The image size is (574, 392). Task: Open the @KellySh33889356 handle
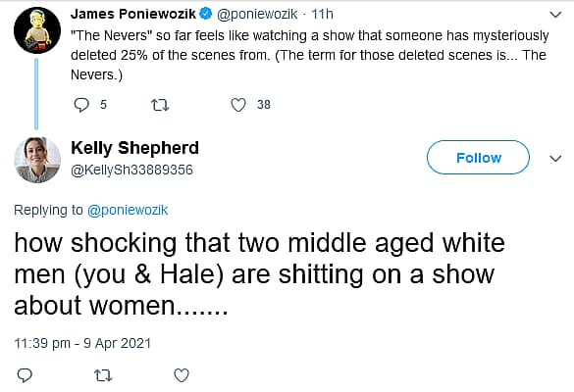(x=131, y=170)
